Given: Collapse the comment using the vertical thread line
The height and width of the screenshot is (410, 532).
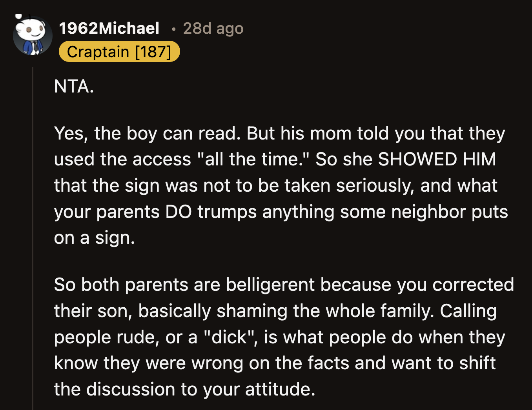Looking at the screenshot, I should 33,196.
